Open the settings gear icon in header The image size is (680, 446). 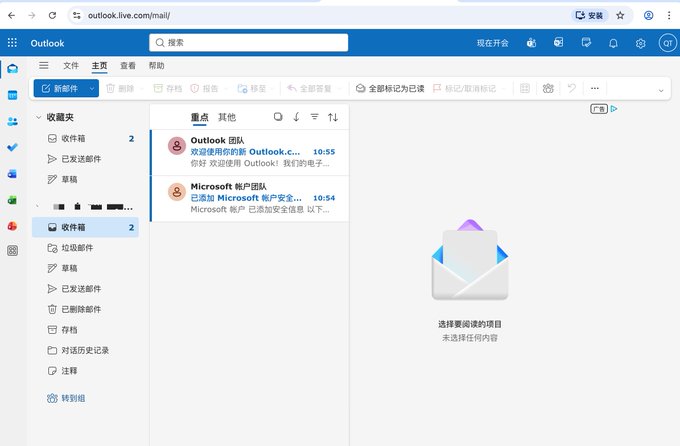click(x=641, y=43)
